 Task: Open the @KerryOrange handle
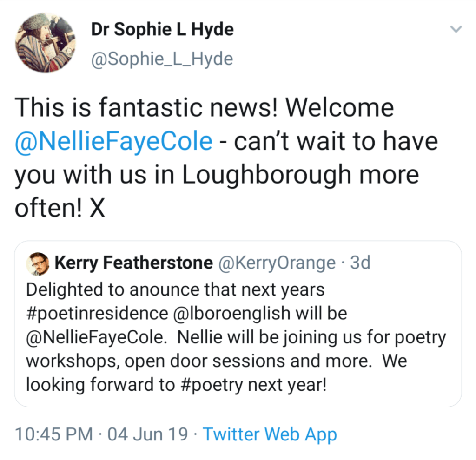tap(277, 263)
